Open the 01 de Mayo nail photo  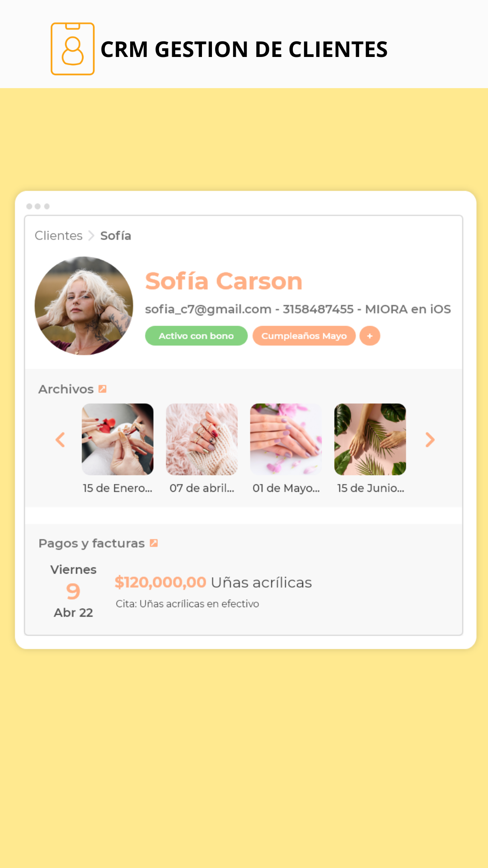286,439
